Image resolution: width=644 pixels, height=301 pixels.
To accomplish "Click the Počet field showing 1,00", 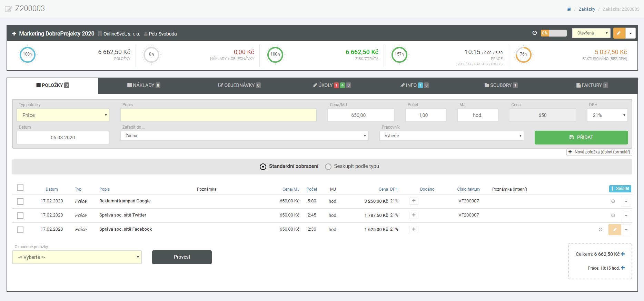I will coord(426,115).
